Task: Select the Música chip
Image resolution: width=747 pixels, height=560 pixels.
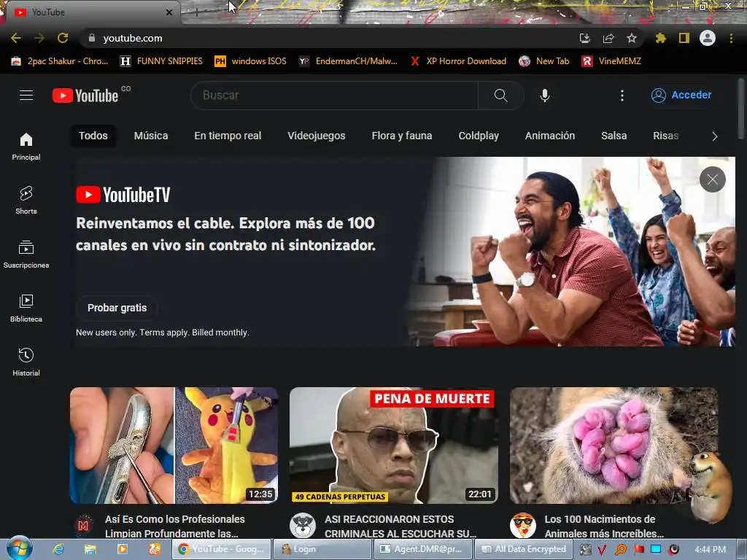Action: [x=151, y=136]
